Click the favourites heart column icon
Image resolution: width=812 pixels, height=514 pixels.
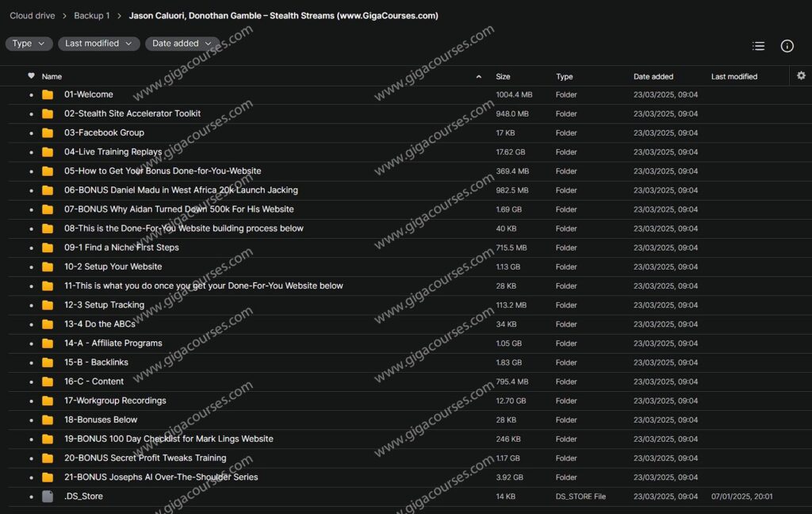point(31,76)
